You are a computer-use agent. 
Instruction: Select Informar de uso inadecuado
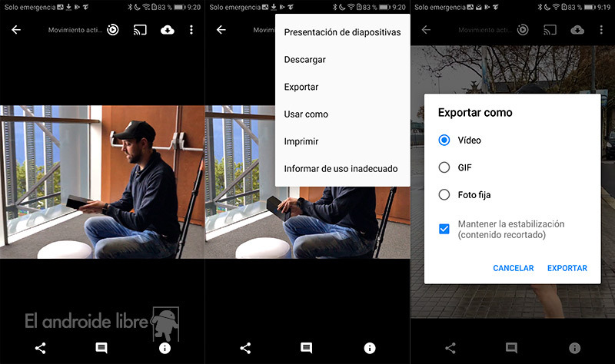[341, 168]
